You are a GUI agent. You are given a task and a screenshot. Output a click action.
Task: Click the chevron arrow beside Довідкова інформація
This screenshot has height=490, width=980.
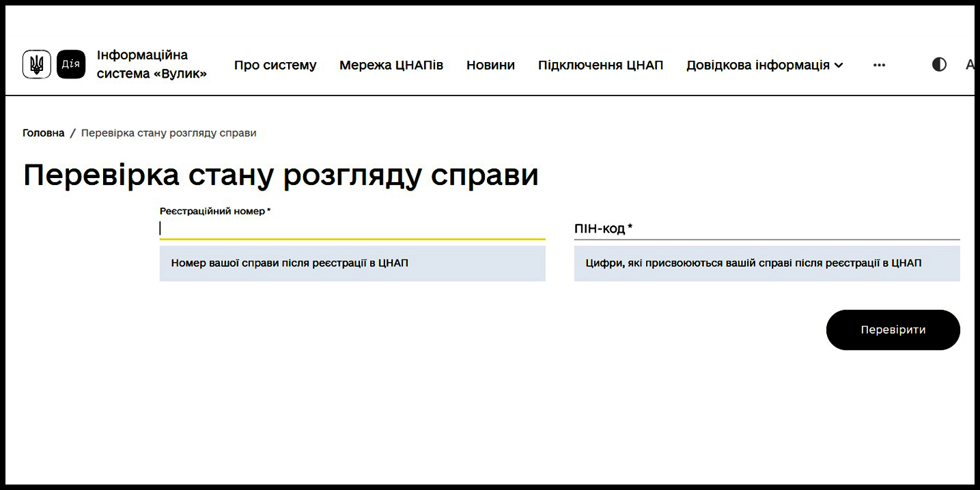click(839, 66)
